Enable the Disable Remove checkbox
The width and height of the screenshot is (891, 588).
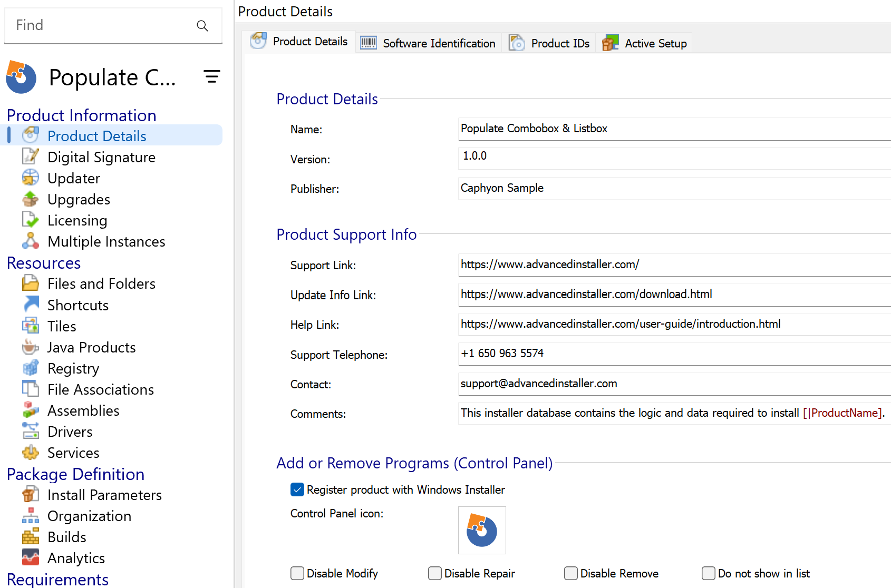571,573
